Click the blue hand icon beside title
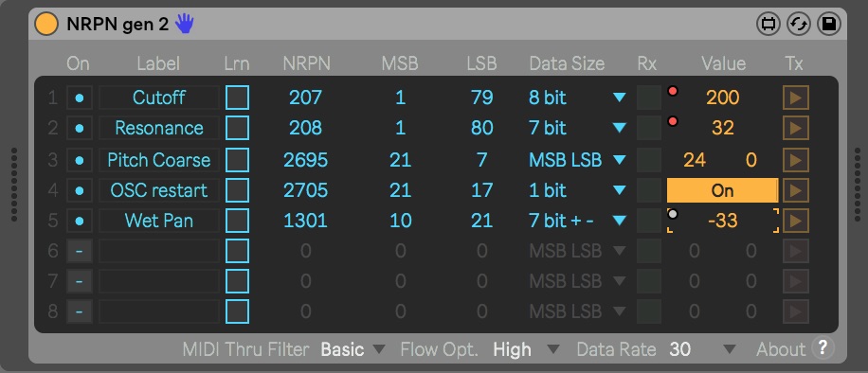868x373 pixels. 185,24
